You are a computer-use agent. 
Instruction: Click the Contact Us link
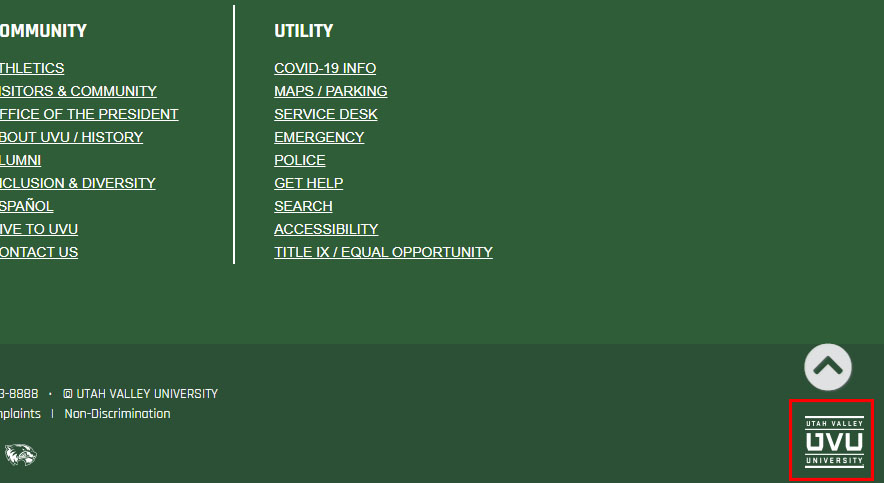click(39, 252)
